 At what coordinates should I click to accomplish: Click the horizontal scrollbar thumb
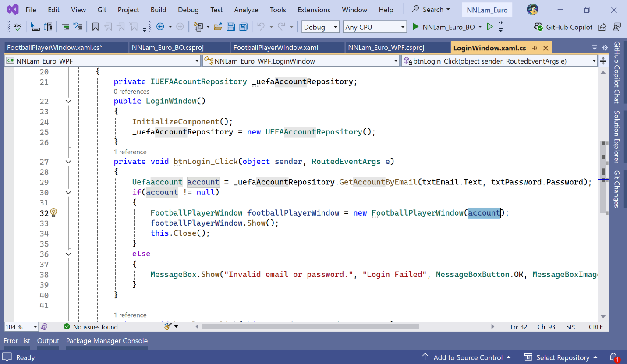(x=310, y=326)
